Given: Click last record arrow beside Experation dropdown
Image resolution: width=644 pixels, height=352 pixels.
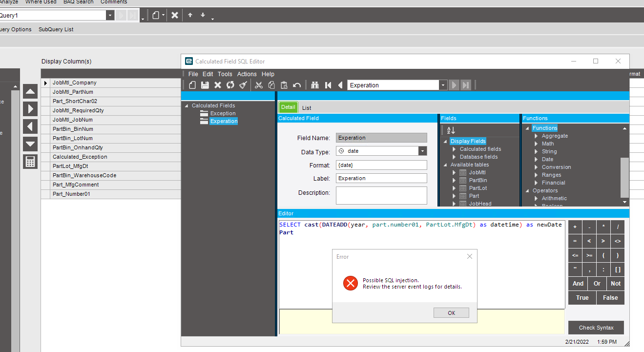Looking at the screenshot, I should pyautogui.click(x=466, y=85).
